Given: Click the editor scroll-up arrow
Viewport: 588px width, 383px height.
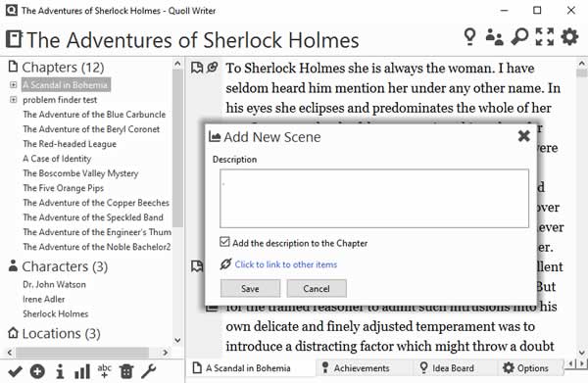Looking at the screenshot, I should coord(581,64).
